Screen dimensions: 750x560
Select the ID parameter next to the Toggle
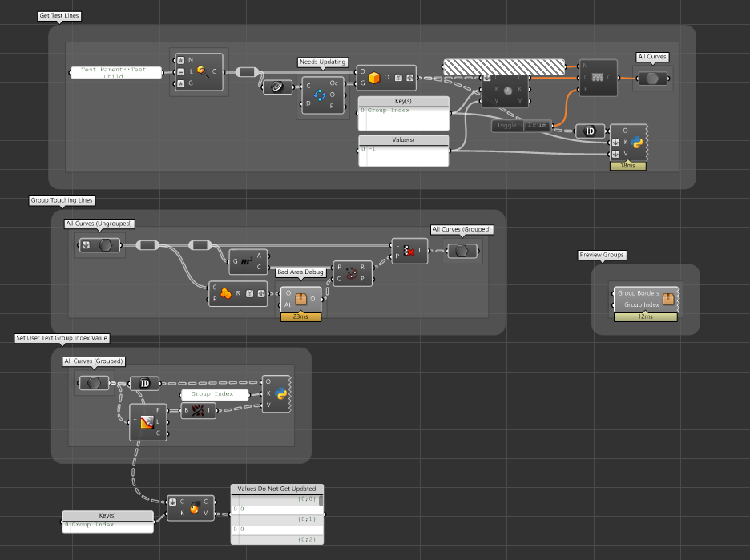pyautogui.click(x=590, y=131)
